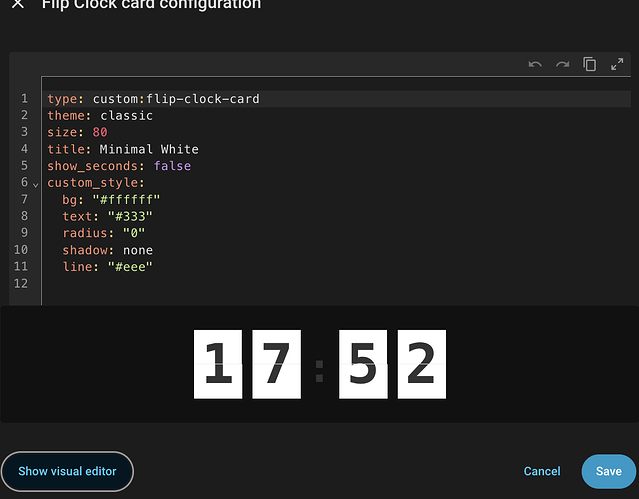Click the line "#eee" value
Screen dimensions: 639x499
click(130, 267)
